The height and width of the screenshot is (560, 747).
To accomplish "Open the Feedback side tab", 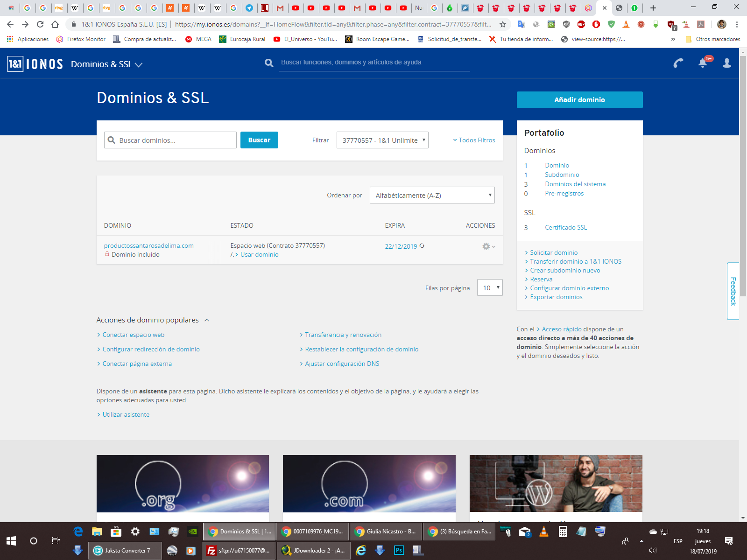I will point(733,291).
